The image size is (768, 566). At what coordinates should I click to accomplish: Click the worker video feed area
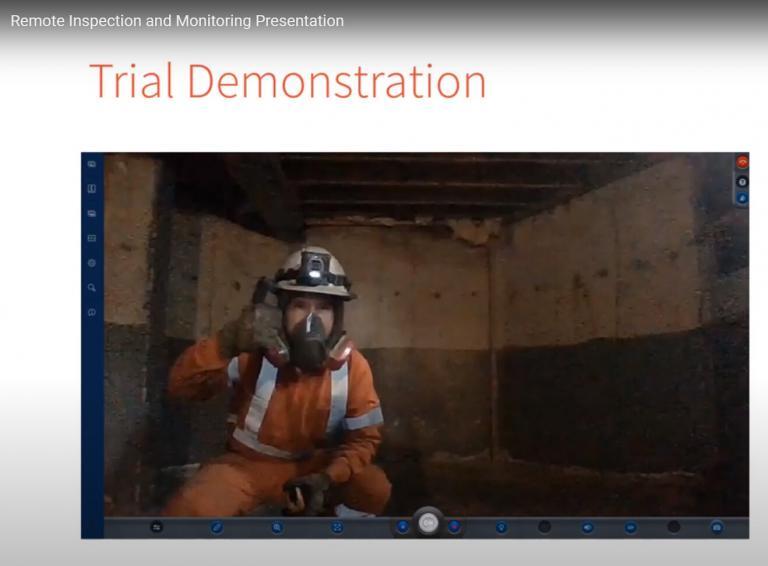tap(420, 340)
